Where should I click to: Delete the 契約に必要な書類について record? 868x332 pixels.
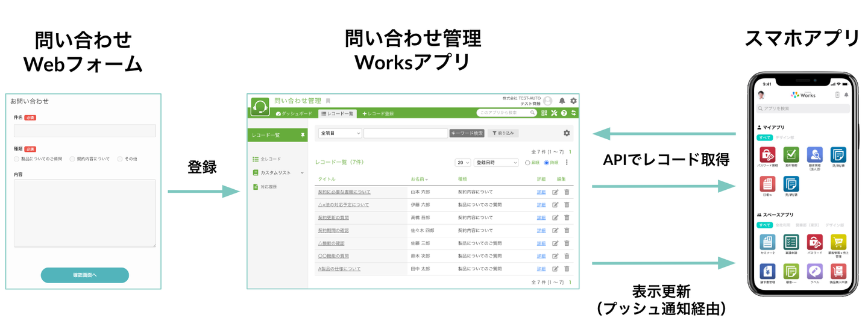tap(567, 192)
